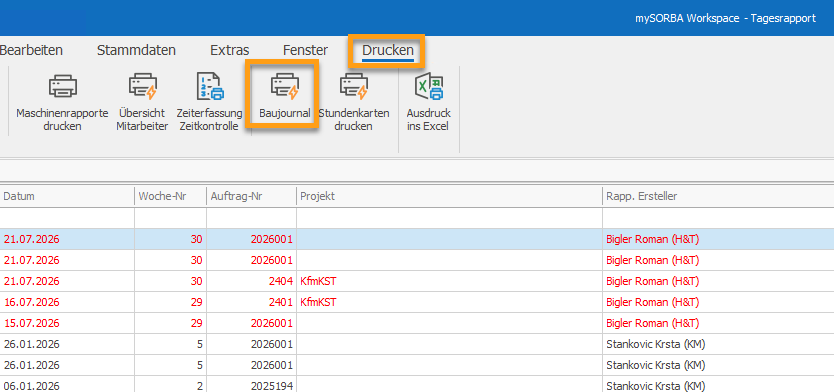Click order number 2025194
834x392 pixels.
271,386
